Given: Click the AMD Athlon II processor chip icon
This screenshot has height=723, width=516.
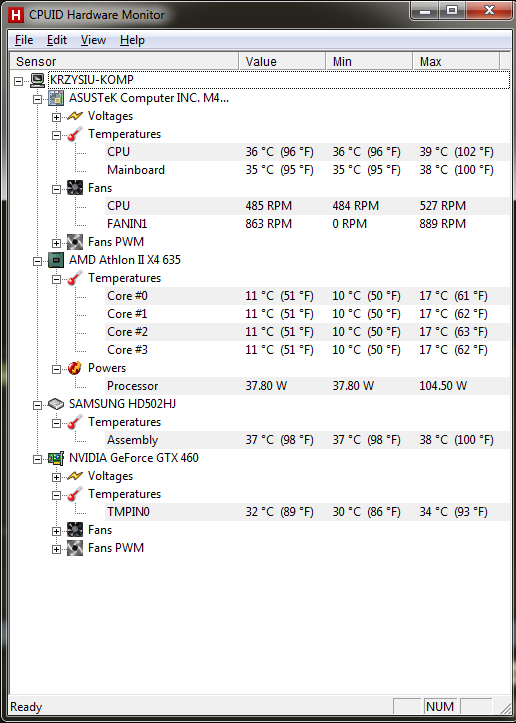Looking at the screenshot, I should [x=56, y=260].
